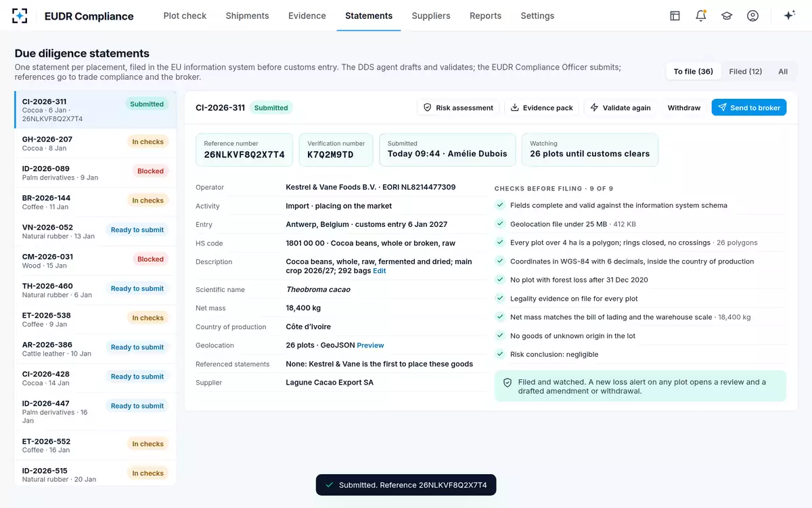Open the Evidence tab
Viewport: 812px width, 508px height.
pyautogui.click(x=307, y=16)
